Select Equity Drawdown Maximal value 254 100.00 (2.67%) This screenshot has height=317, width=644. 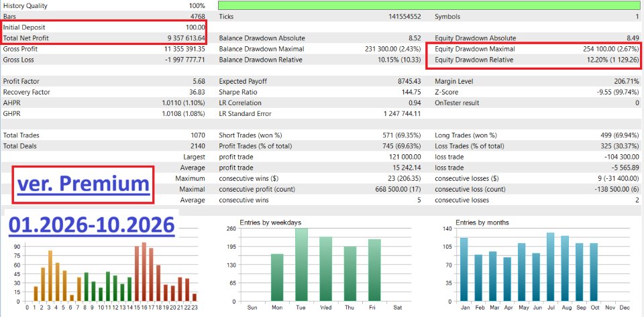(611, 49)
